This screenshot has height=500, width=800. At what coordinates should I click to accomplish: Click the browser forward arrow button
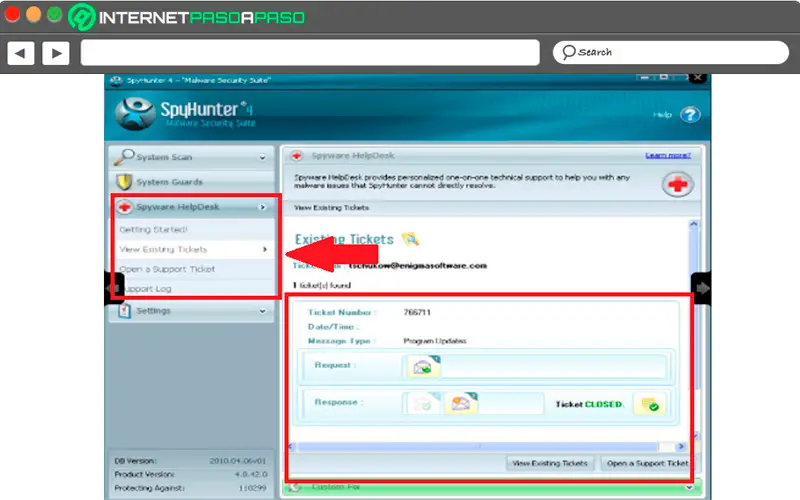[x=56, y=53]
